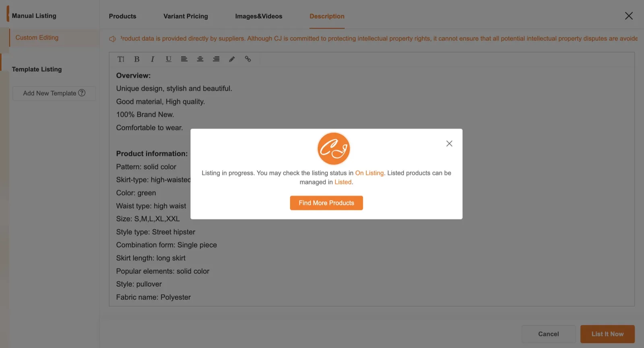Click 'Color: green' line

pos(136,193)
